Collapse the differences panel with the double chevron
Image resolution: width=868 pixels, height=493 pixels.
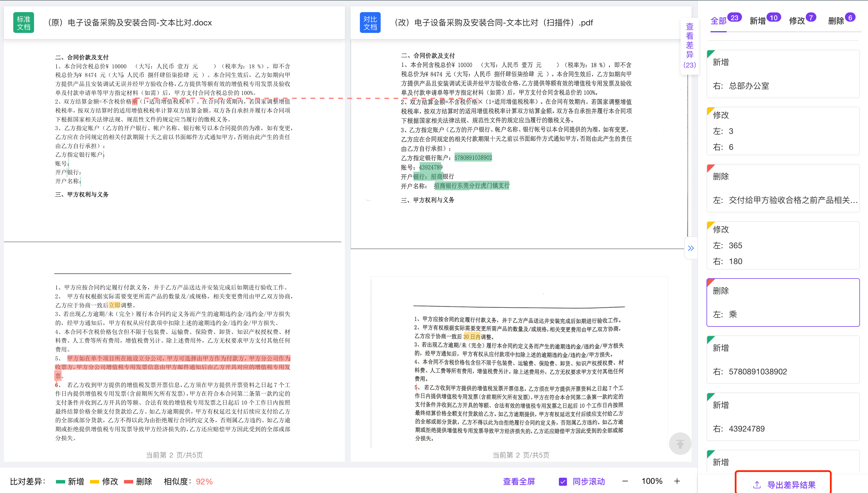tap(691, 248)
